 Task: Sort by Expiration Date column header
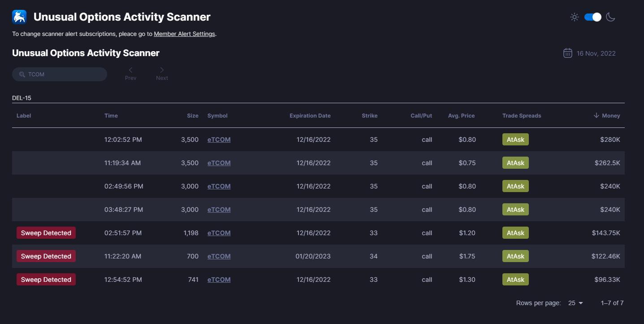(310, 116)
